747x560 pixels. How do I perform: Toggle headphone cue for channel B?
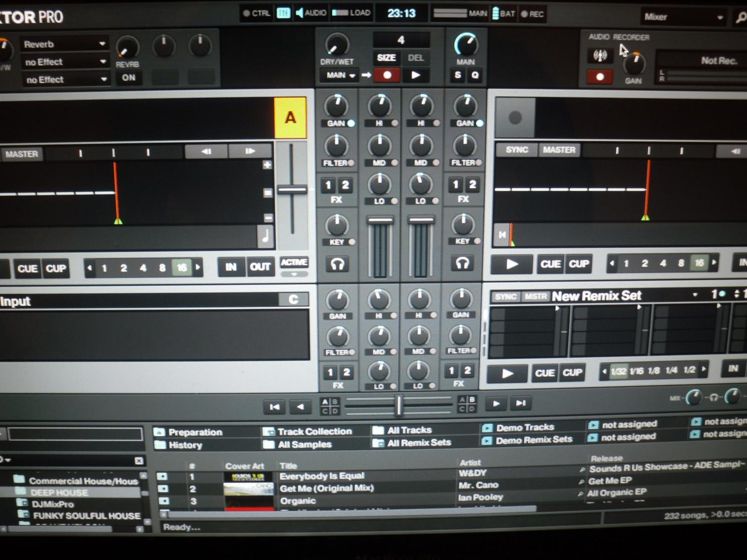(x=462, y=263)
